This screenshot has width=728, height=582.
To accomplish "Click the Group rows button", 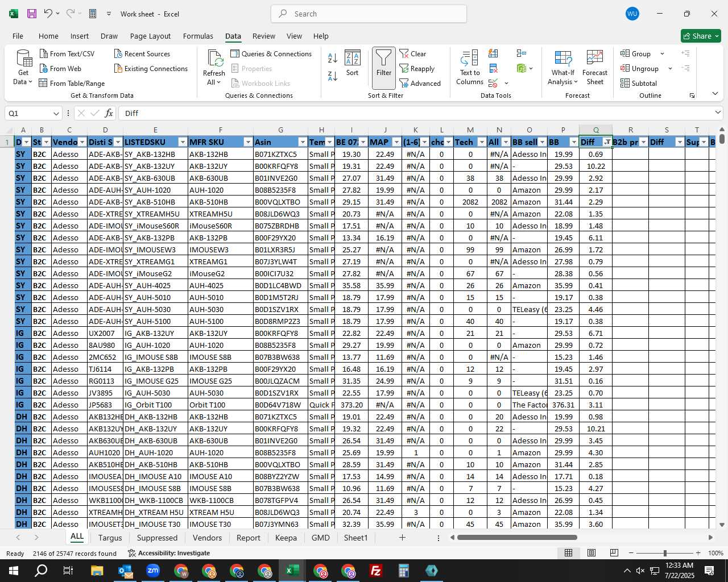I will [x=636, y=53].
